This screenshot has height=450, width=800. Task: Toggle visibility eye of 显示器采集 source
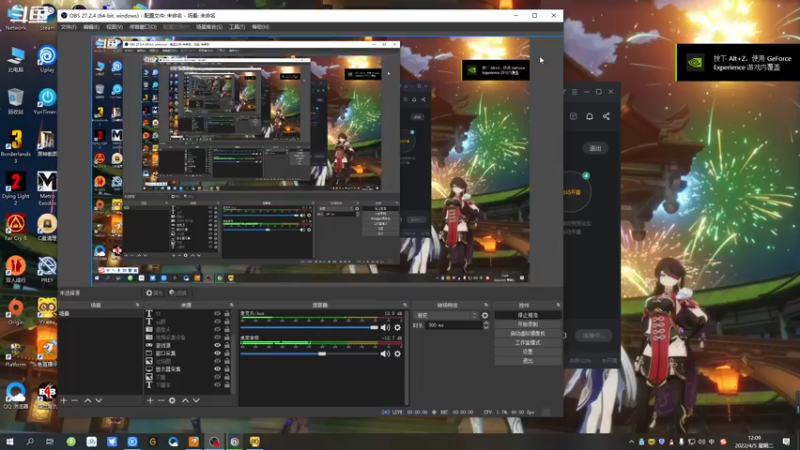tap(217, 369)
